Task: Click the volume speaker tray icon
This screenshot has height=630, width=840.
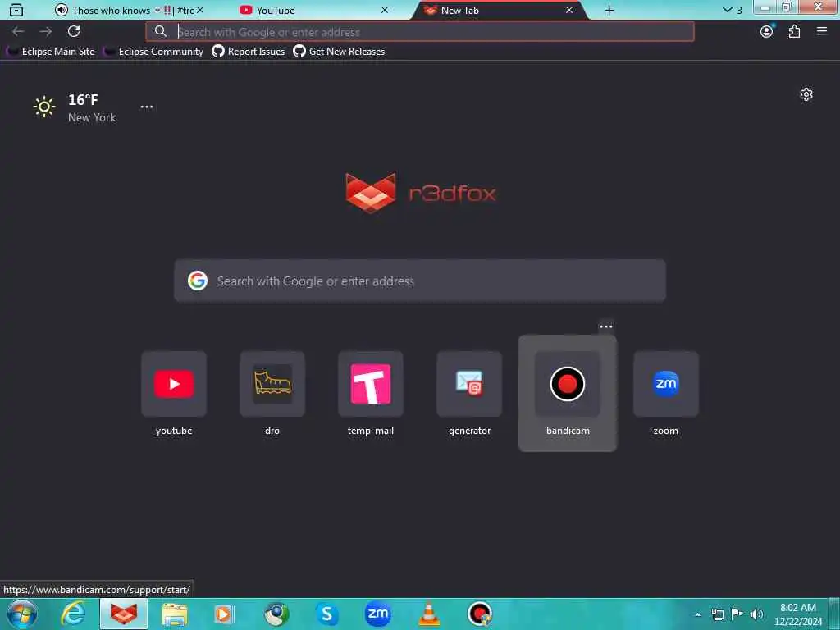Action: click(x=757, y=614)
